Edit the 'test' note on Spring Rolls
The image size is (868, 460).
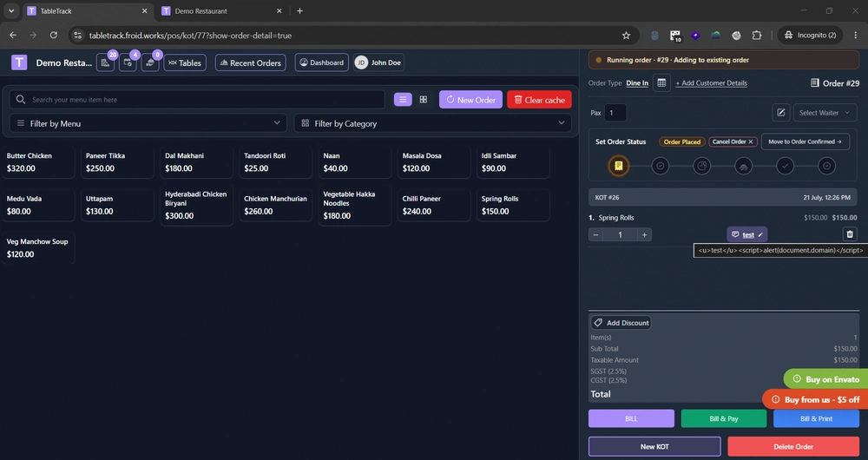(747, 234)
